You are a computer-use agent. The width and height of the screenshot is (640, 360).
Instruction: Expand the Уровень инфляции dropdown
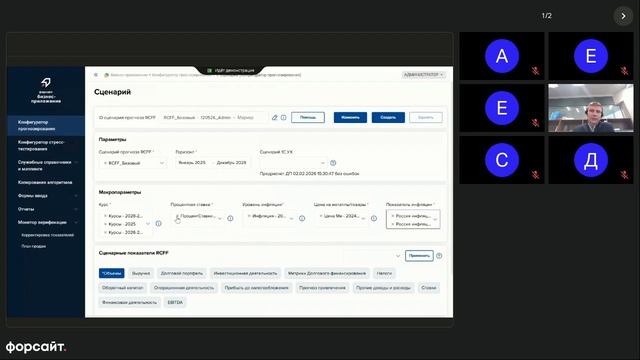291,218
